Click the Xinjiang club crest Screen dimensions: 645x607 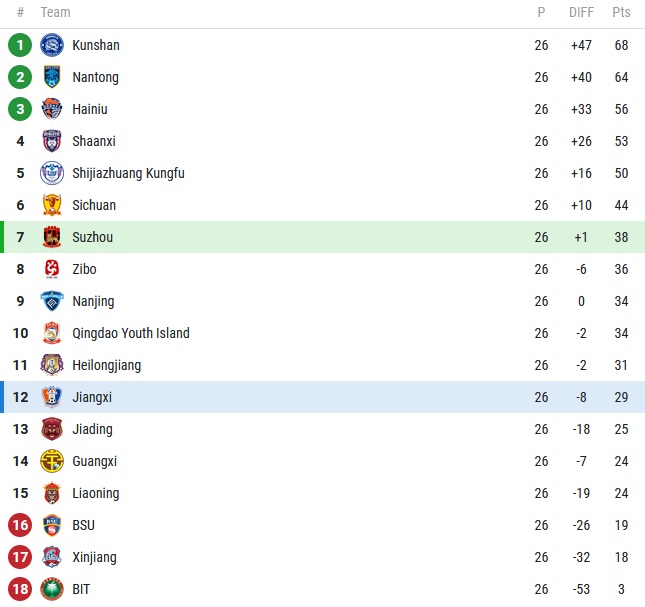(x=52, y=557)
